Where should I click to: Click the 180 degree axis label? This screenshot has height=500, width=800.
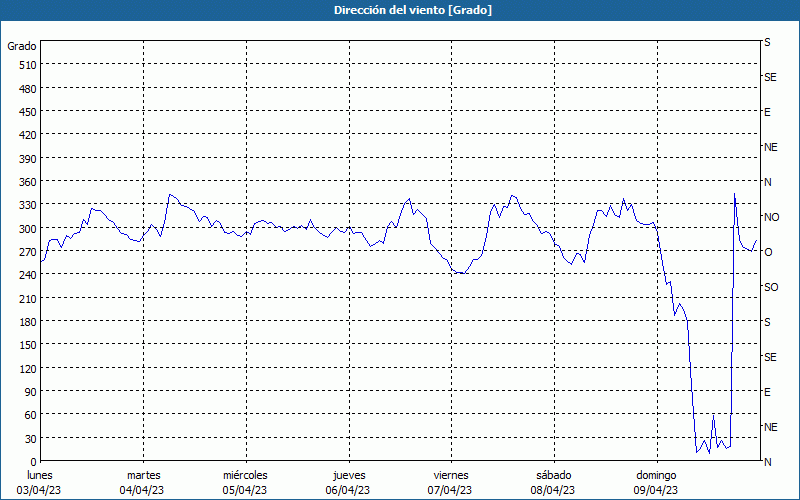click(28, 322)
